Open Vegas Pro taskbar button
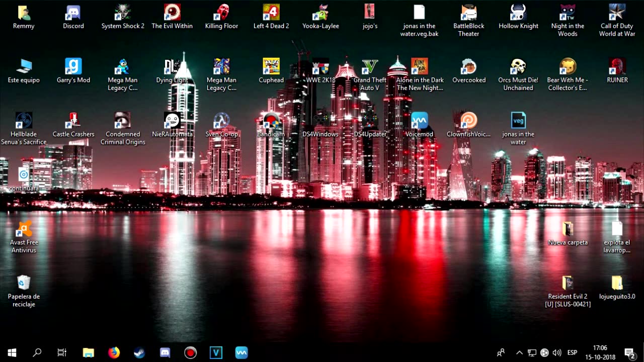644x362 pixels. pos(216,352)
